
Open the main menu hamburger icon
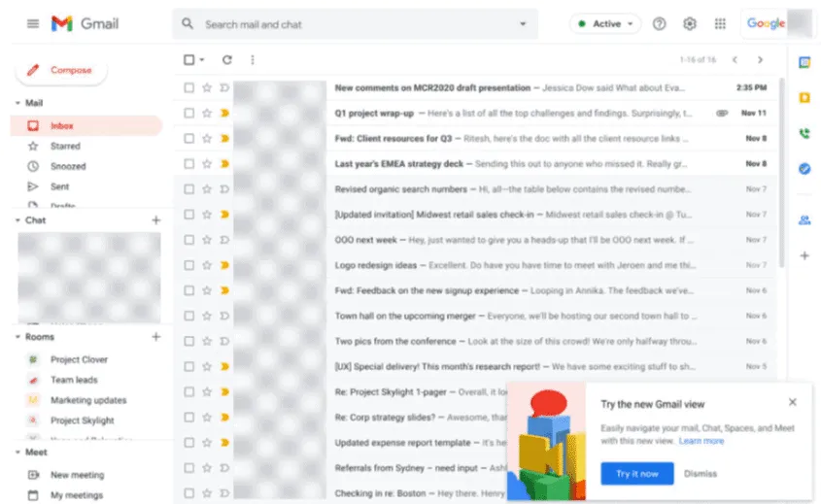pyautogui.click(x=33, y=23)
